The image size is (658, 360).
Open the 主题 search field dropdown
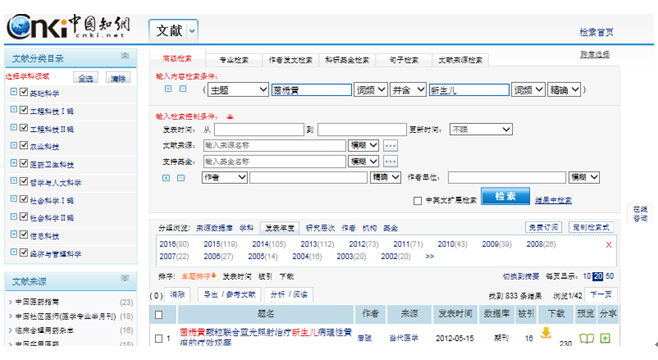click(238, 90)
